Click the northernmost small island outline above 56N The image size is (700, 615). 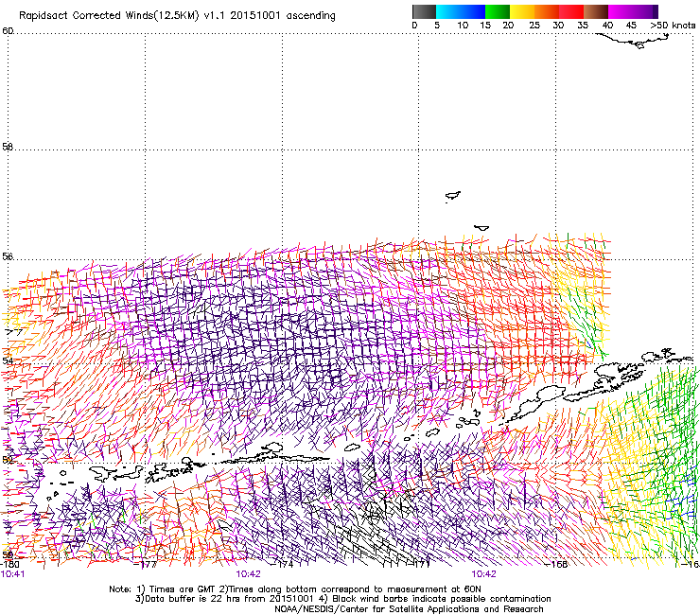point(453,196)
